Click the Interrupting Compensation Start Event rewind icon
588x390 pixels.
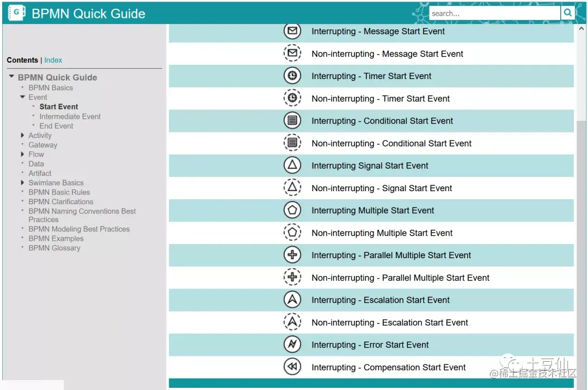coord(292,367)
